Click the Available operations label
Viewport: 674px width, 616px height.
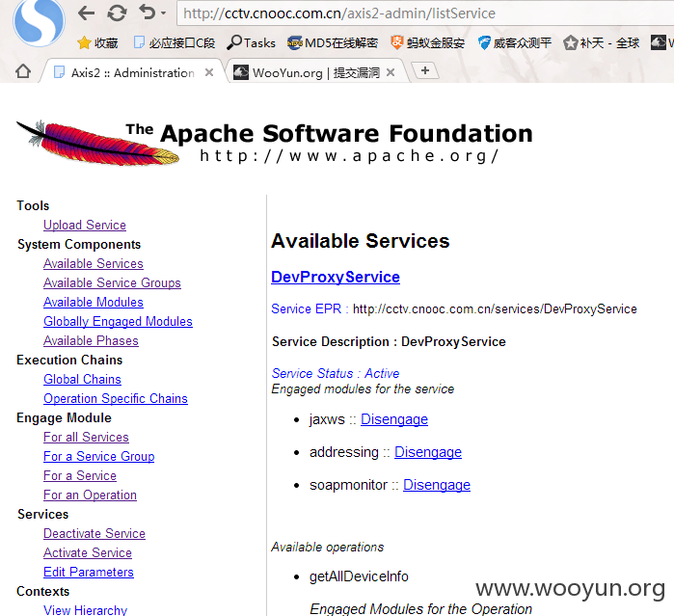(x=328, y=548)
